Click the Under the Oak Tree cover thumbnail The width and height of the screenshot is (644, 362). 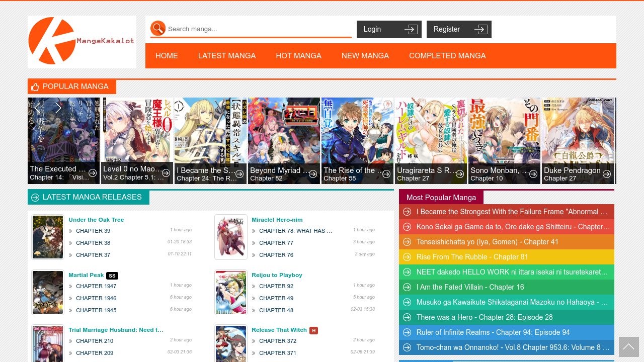coord(48,237)
